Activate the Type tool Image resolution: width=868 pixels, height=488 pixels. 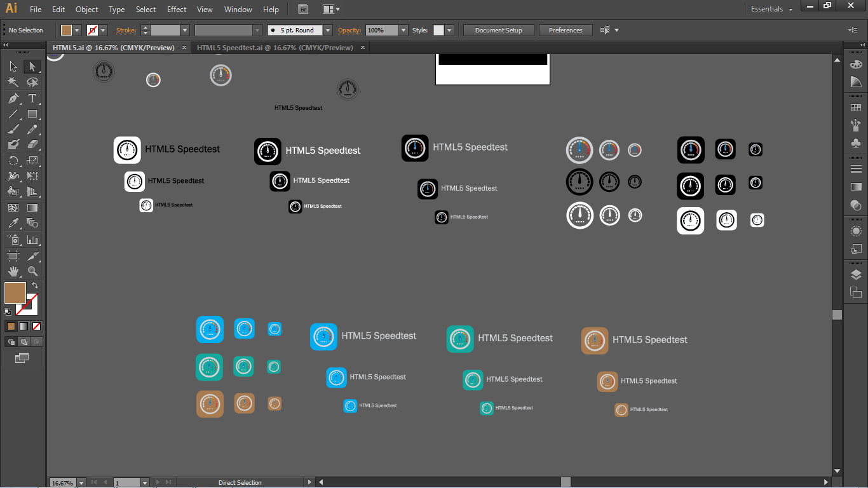coord(32,98)
